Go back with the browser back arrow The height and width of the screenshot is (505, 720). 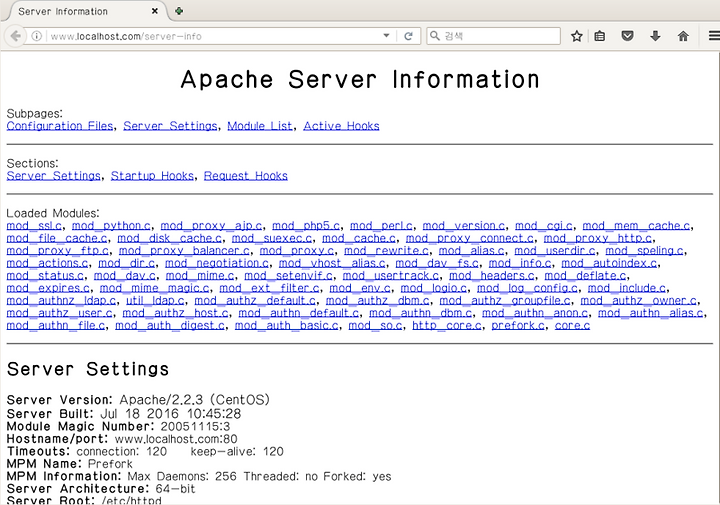[15, 36]
